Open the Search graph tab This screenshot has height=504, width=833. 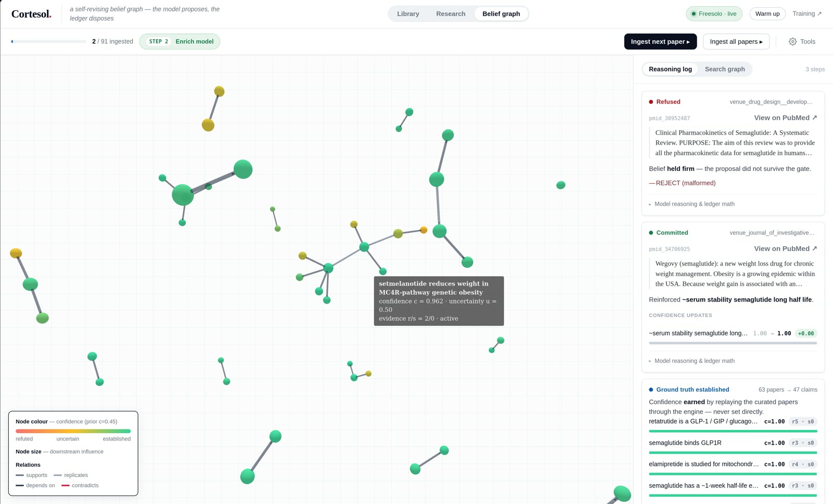tap(724, 69)
